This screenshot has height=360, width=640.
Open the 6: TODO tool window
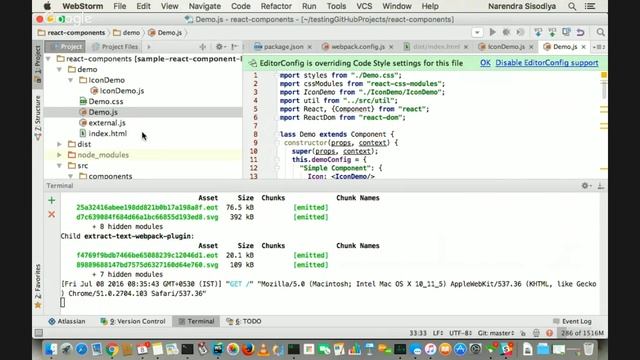pos(244,321)
